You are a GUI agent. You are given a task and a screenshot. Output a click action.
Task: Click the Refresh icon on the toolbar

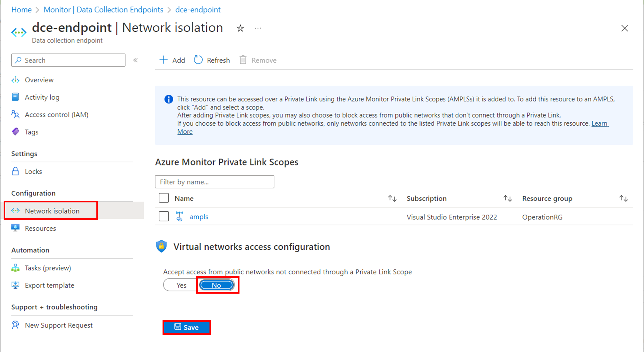[198, 60]
